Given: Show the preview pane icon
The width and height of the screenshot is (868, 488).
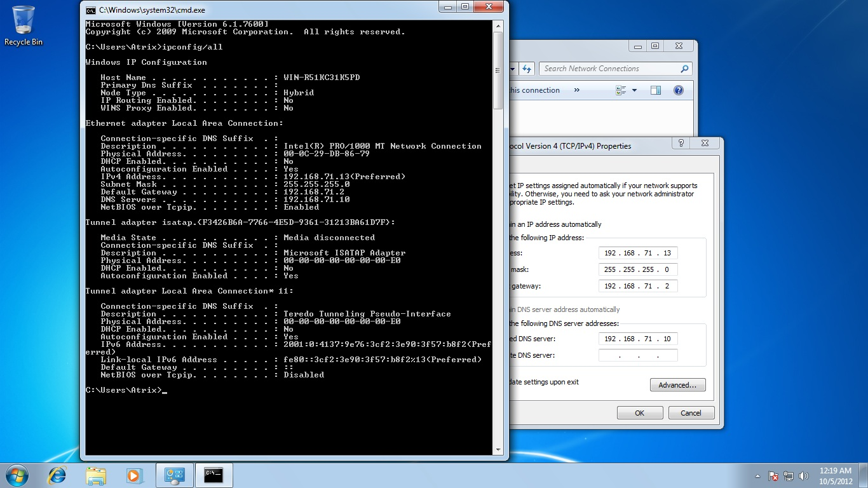Looking at the screenshot, I should point(655,90).
